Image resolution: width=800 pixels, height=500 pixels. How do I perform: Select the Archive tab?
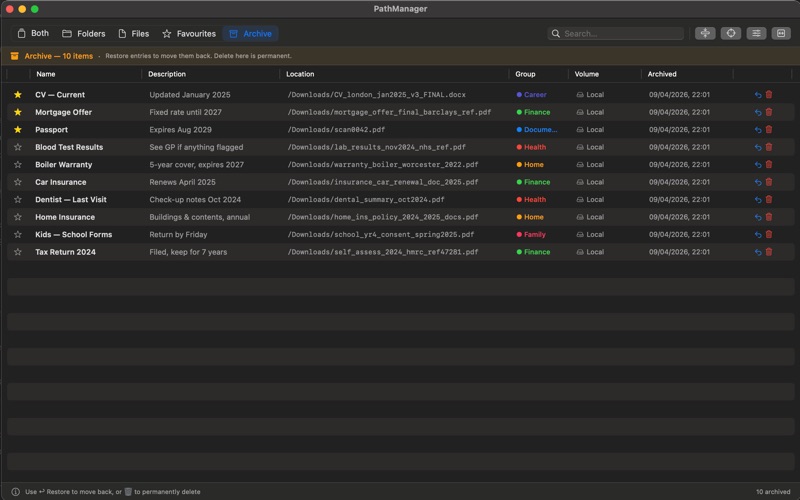point(251,33)
